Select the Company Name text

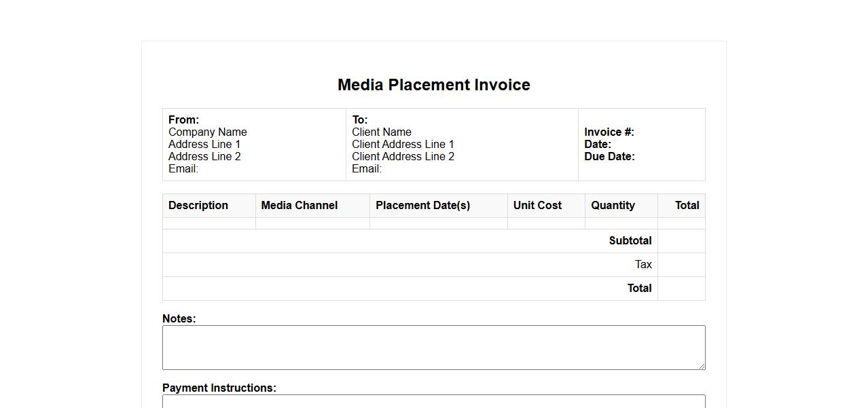click(207, 132)
